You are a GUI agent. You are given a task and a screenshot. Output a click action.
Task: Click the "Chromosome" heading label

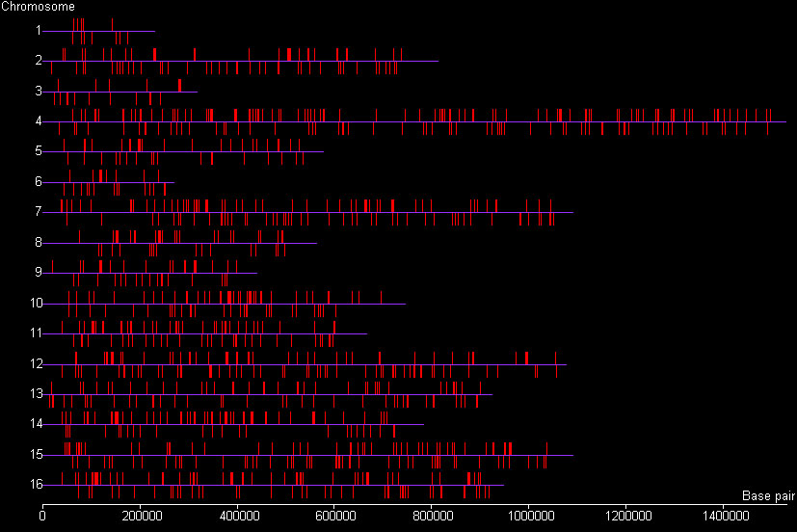click(38, 7)
